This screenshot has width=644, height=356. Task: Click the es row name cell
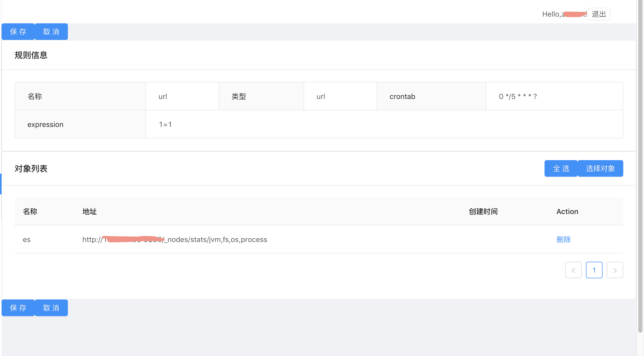point(27,239)
